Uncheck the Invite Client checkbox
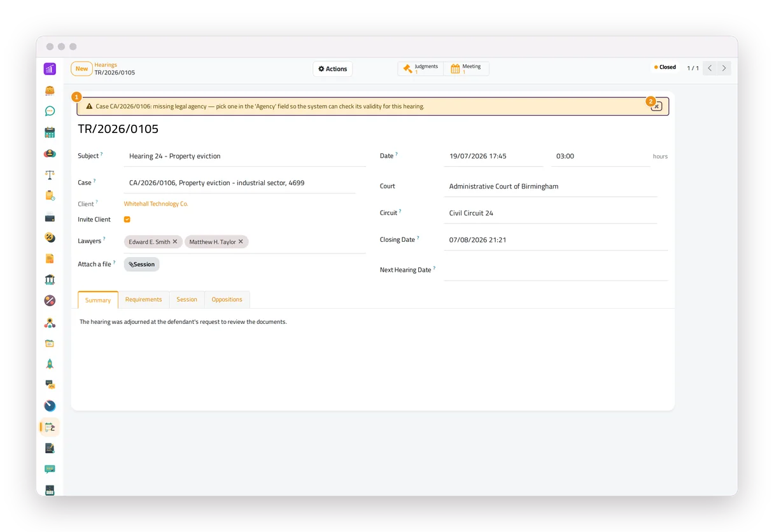 coord(127,220)
